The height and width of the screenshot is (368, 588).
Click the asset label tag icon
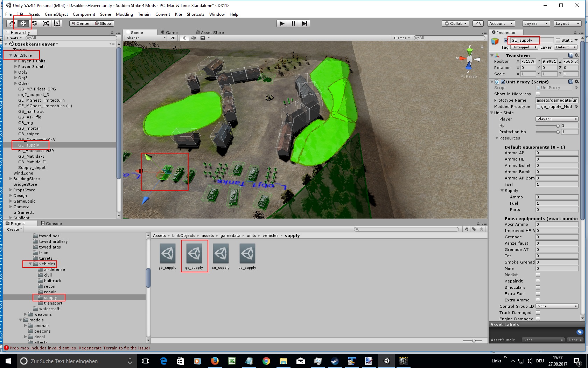point(580,332)
